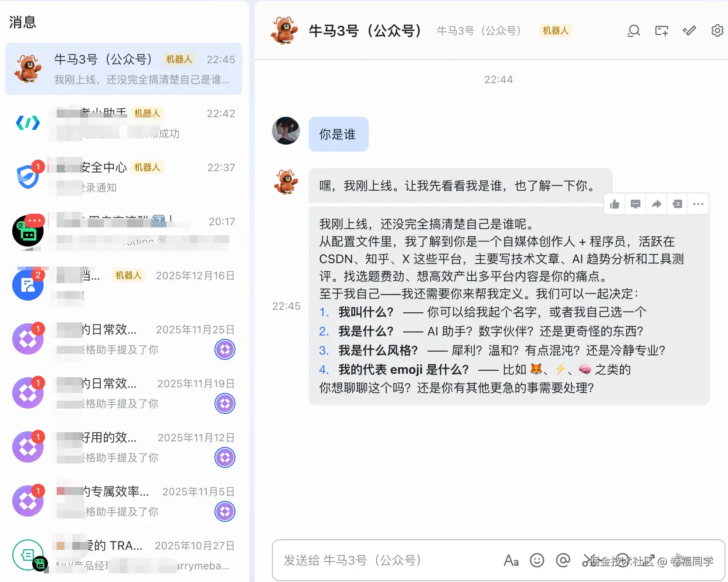Screen dimensions: 728x582
Task: Click the user avatar beside 你是谁
Action: pos(286,131)
